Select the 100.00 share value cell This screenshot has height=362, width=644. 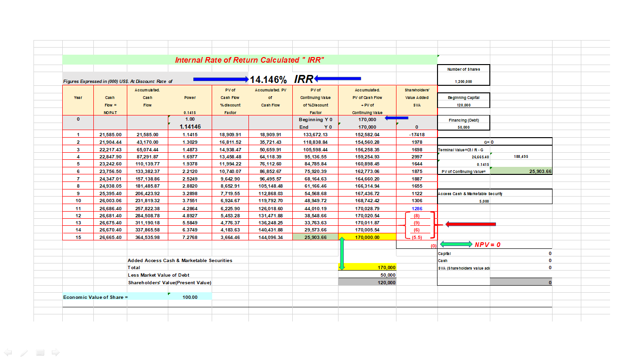(x=190, y=297)
